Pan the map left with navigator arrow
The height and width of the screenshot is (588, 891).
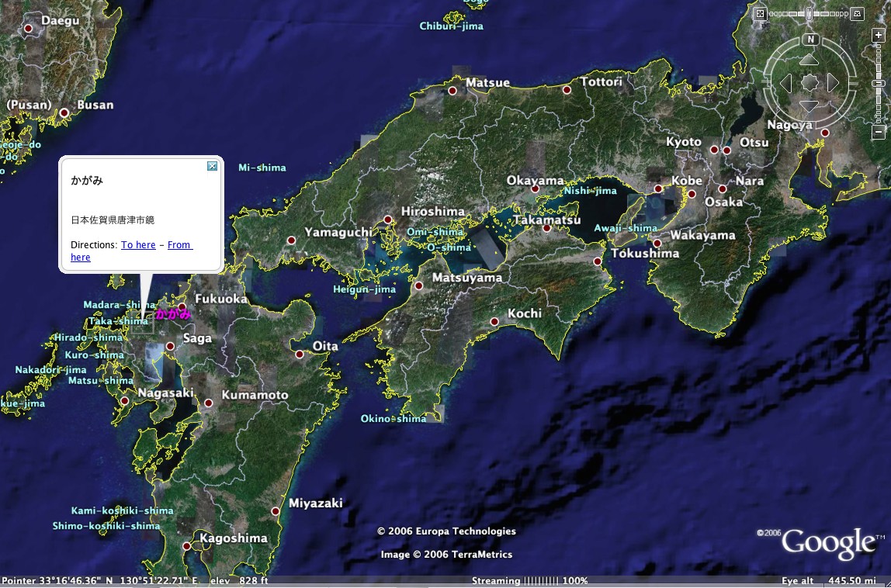[x=786, y=83]
